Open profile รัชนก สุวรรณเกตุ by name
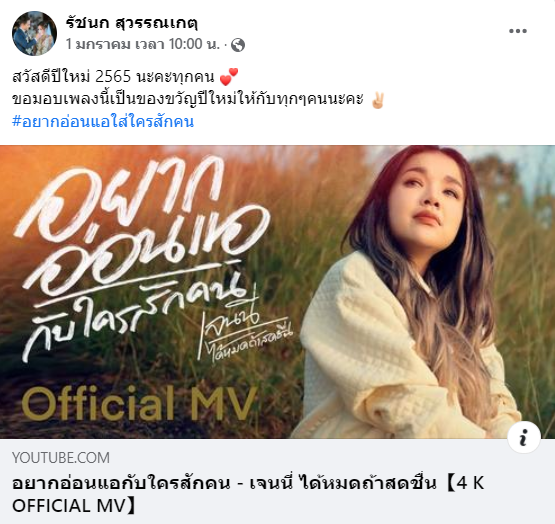This screenshot has height=524, width=555. pyautogui.click(x=131, y=23)
